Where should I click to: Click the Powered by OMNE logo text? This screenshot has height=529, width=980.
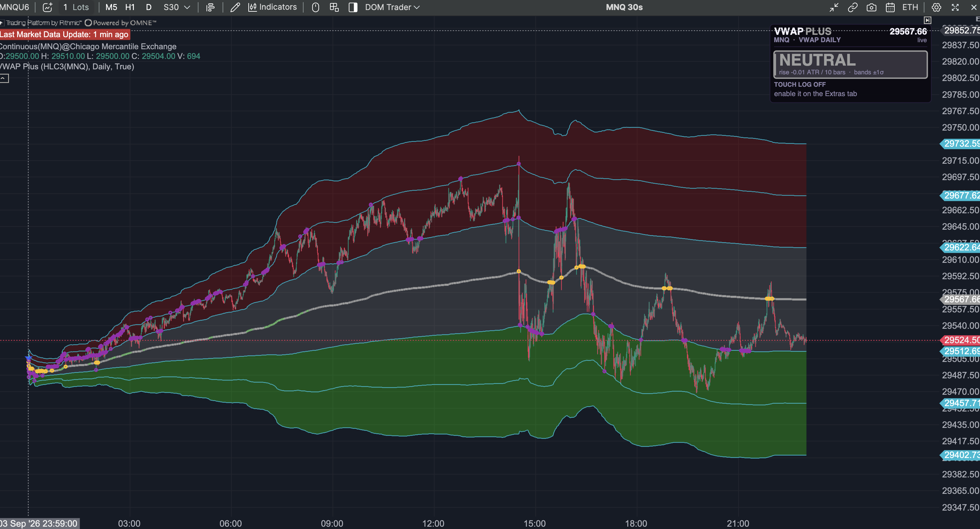(x=120, y=23)
